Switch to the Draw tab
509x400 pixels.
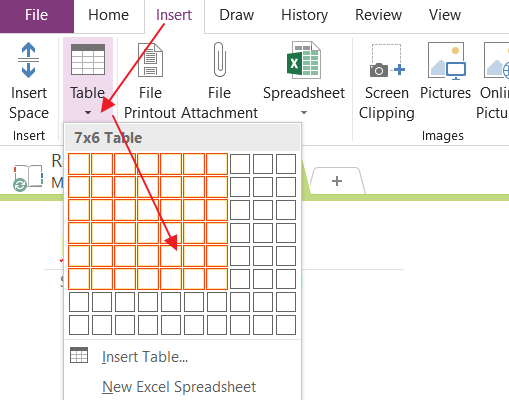click(x=237, y=15)
